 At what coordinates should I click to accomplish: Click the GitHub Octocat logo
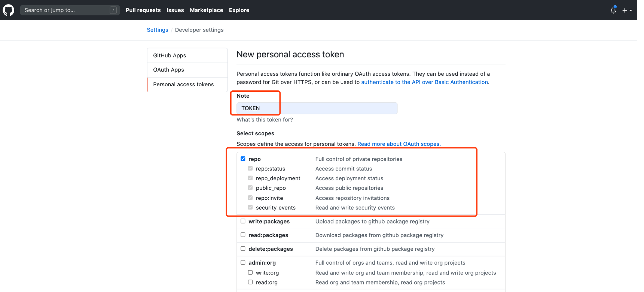8,10
